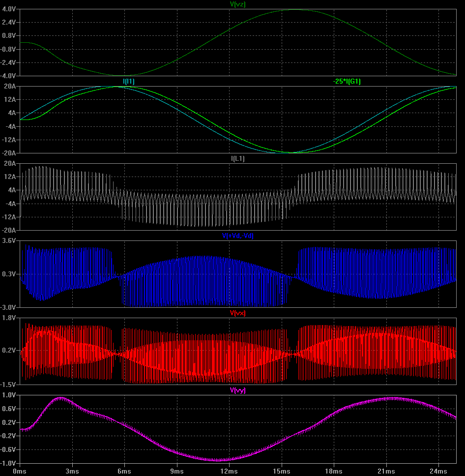
Task: Click the V(vz) trace label
Action: point(237,4)
